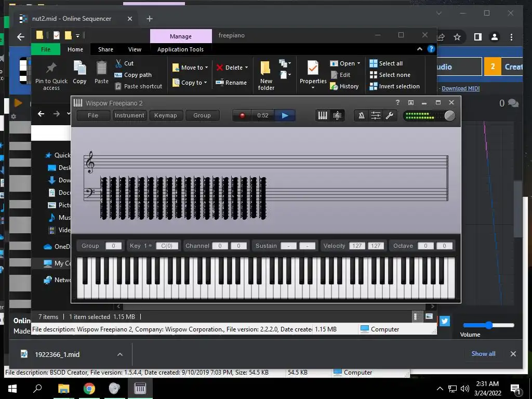Click the first Velocity 127 field
The image size is (532, 399).
357,246
